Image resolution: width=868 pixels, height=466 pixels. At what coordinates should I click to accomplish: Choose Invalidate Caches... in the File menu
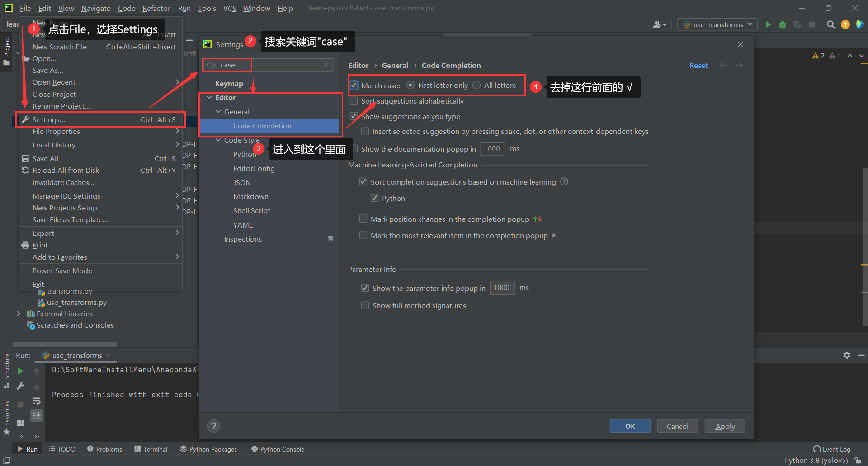click(100, 182)
